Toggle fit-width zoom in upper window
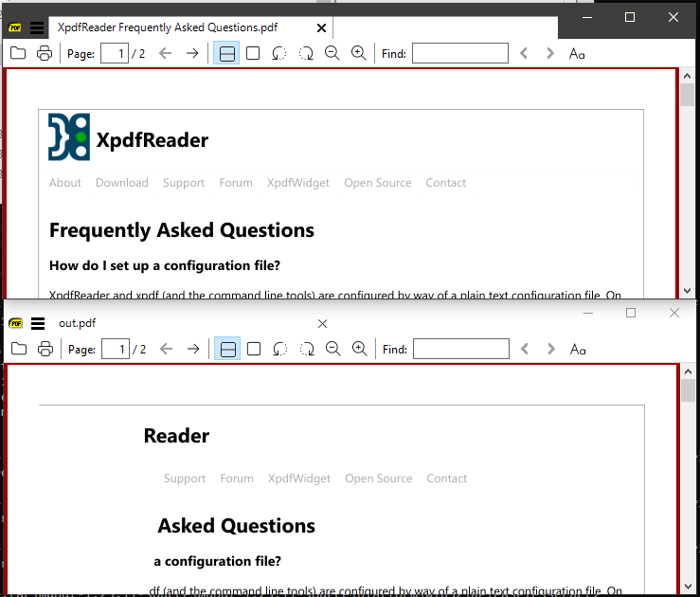This screenshot has width=700, height=597. click(226, 53)
